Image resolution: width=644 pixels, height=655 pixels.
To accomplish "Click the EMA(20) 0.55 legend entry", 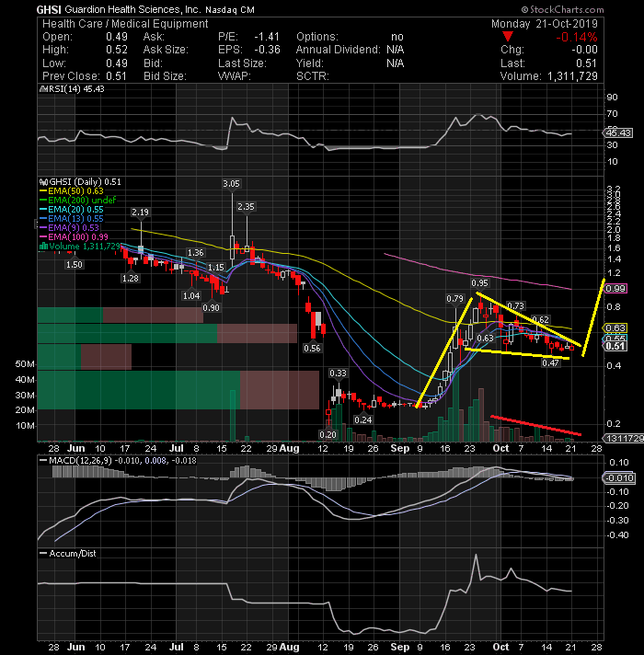I will point(72,209).
